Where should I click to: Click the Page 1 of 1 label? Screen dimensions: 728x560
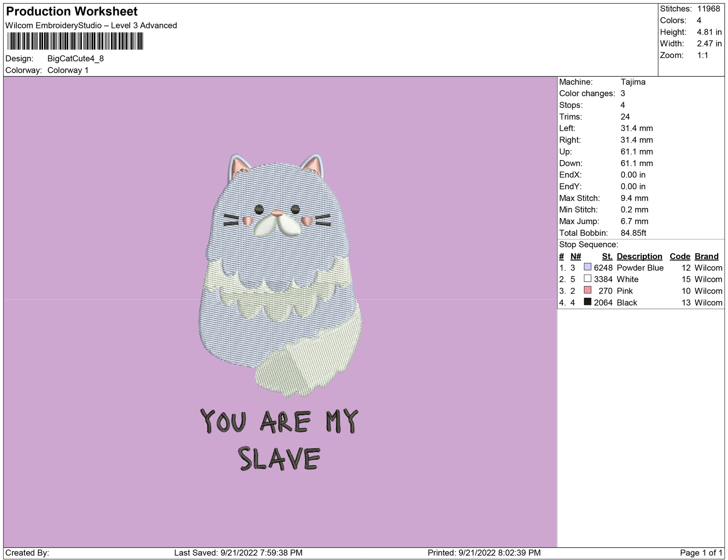point(701,553)
